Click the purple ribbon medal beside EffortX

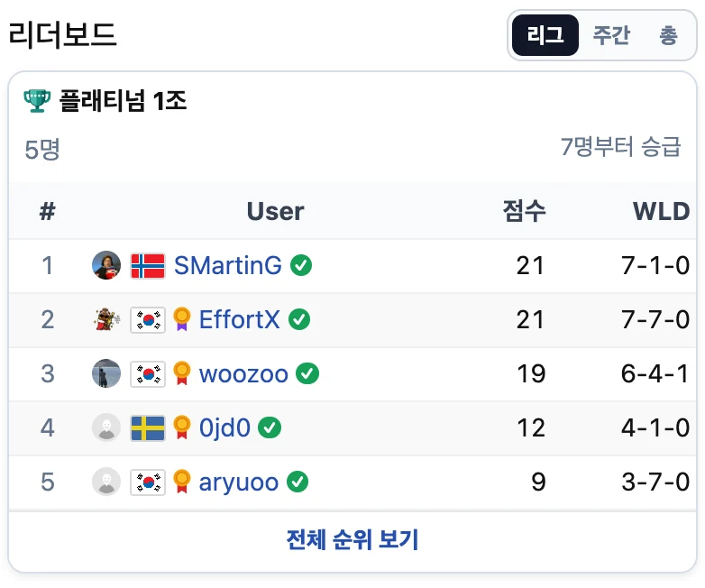pos(181,319)
